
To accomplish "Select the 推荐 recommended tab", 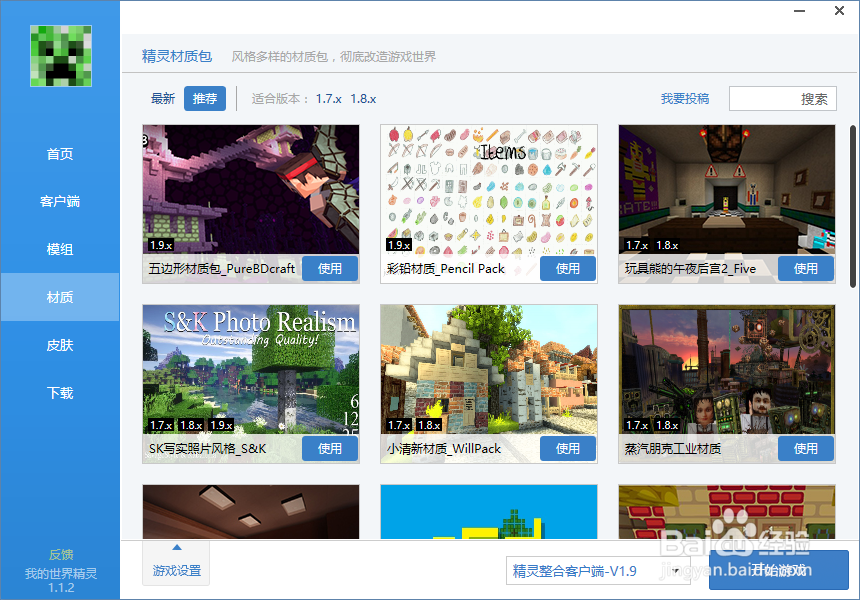I will pyautogui.click(x=205, y=99).
